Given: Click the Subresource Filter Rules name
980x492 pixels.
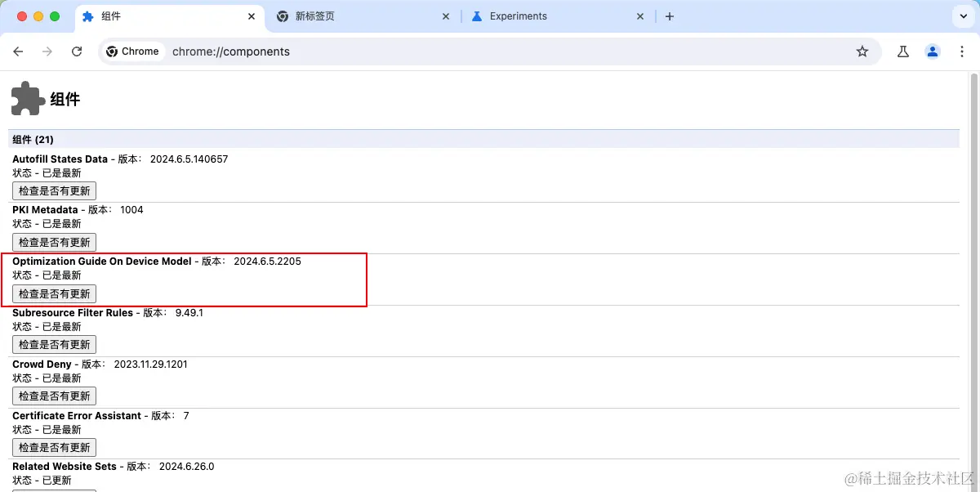Looking at the screenshot, I should (x=73, y=313).
